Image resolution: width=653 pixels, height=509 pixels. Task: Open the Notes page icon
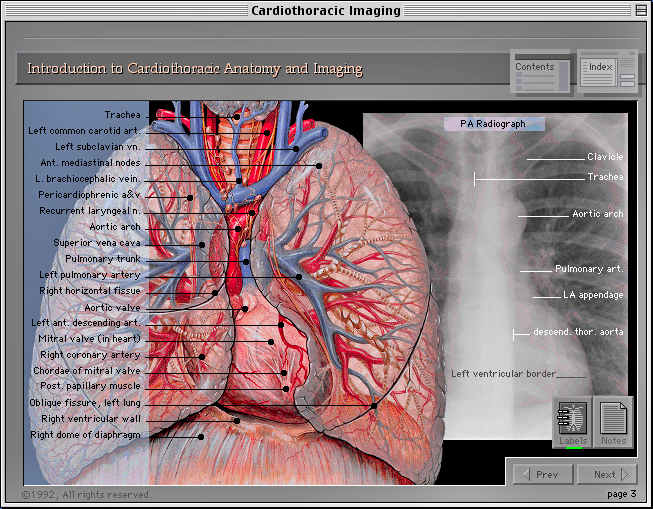[x=613, y=422]
